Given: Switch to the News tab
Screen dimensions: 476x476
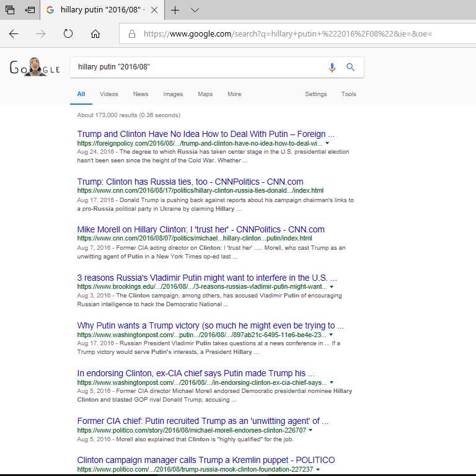Looking at the screenshot, I should (141, 94).
